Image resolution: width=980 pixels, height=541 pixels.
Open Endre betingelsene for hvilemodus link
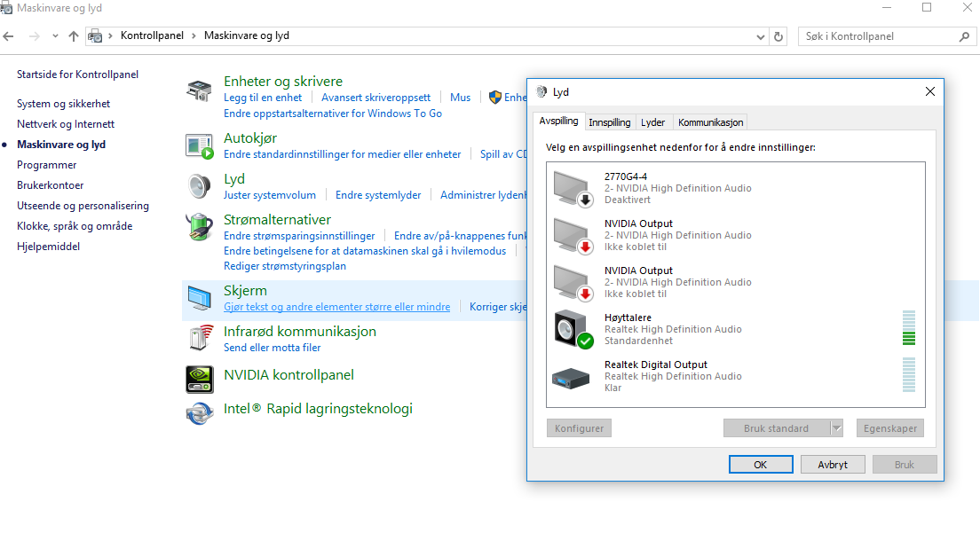[x=365, y=251]
